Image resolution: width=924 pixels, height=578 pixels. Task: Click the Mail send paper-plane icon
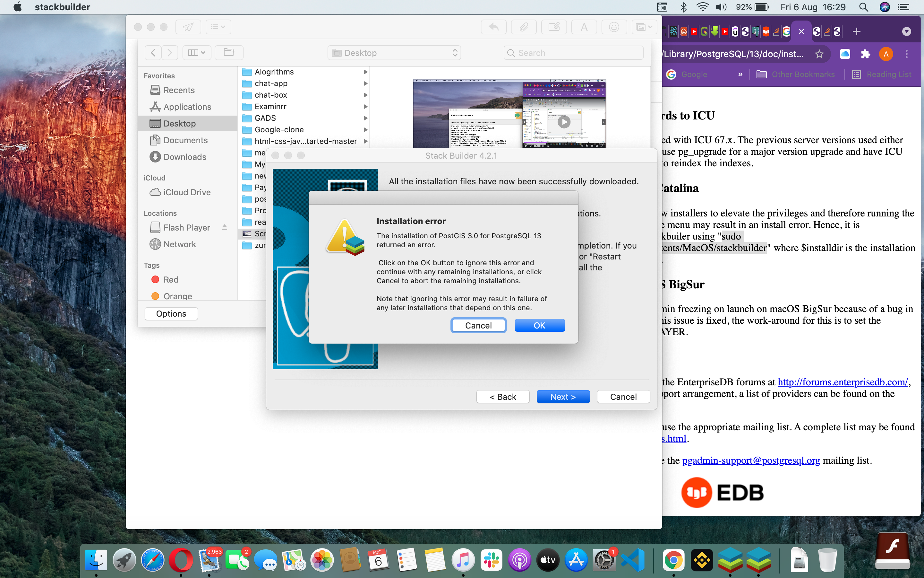188,27
